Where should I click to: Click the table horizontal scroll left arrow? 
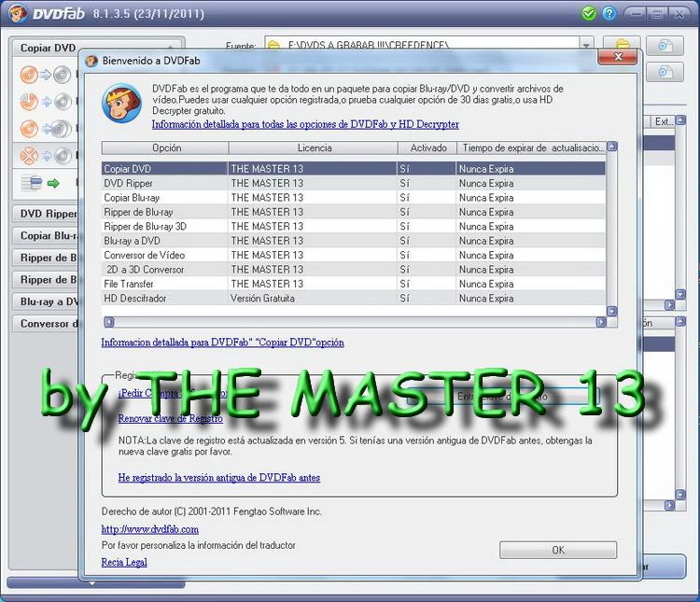[109, 322]
